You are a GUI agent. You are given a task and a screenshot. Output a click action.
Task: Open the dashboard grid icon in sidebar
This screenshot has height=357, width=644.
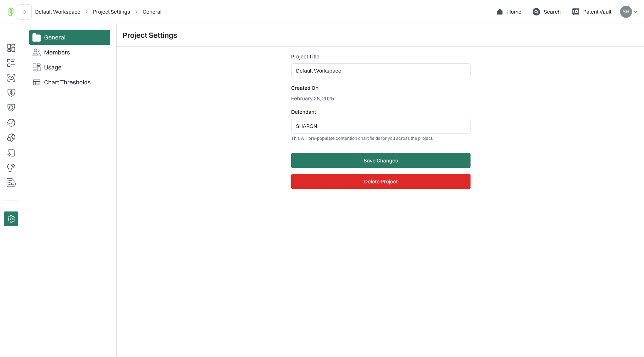(x=11, y=48)
